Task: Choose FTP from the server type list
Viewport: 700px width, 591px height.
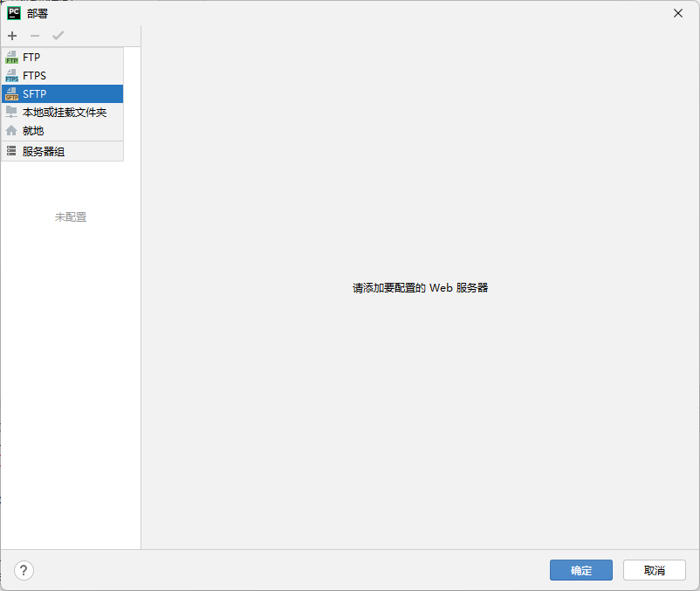Action: 63,57
